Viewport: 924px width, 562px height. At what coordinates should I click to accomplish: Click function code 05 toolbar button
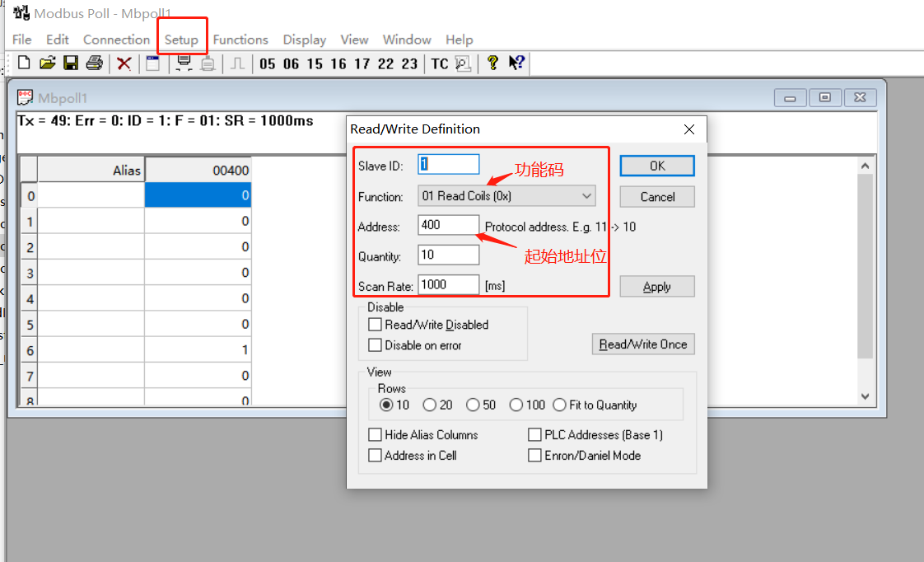[267, 63]
